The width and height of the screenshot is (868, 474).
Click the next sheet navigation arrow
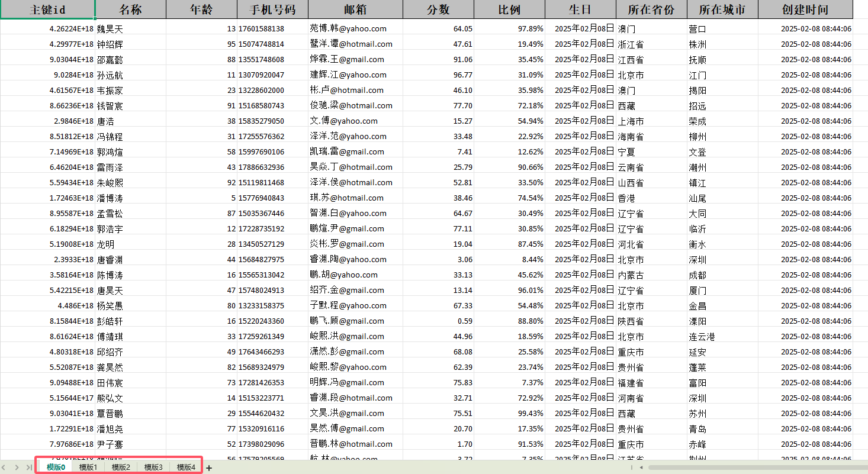[x=17, y=467]
